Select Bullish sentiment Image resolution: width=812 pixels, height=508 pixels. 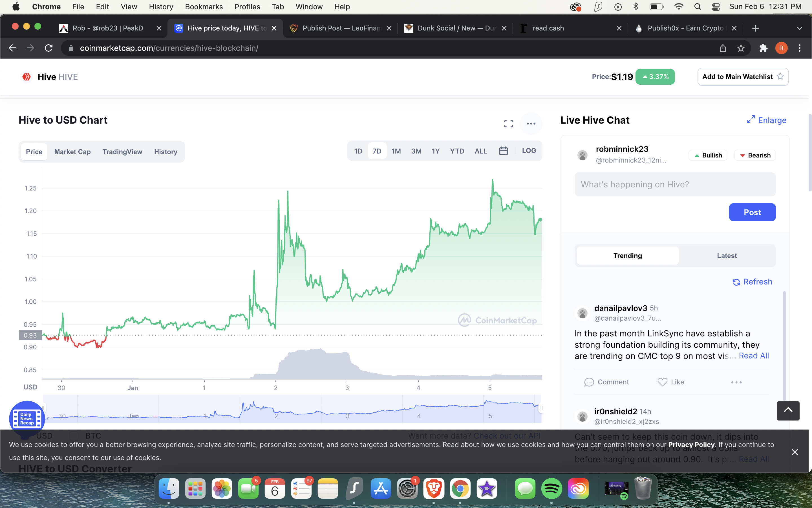pos(708,155)
